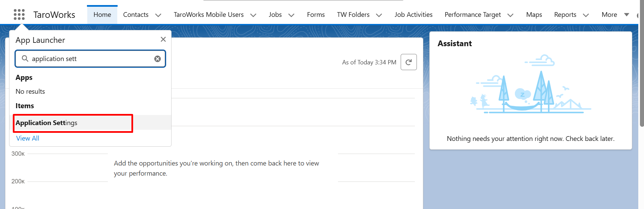Expand the TW Folders dropdown chevron
This screenshot has width=644, height=209.
(379, 15)
